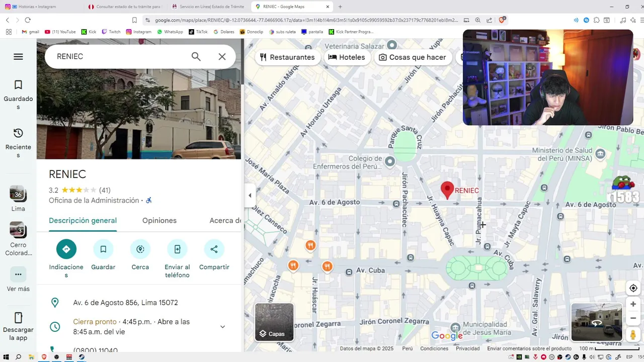Click the yellow Street View pegman

633,335
